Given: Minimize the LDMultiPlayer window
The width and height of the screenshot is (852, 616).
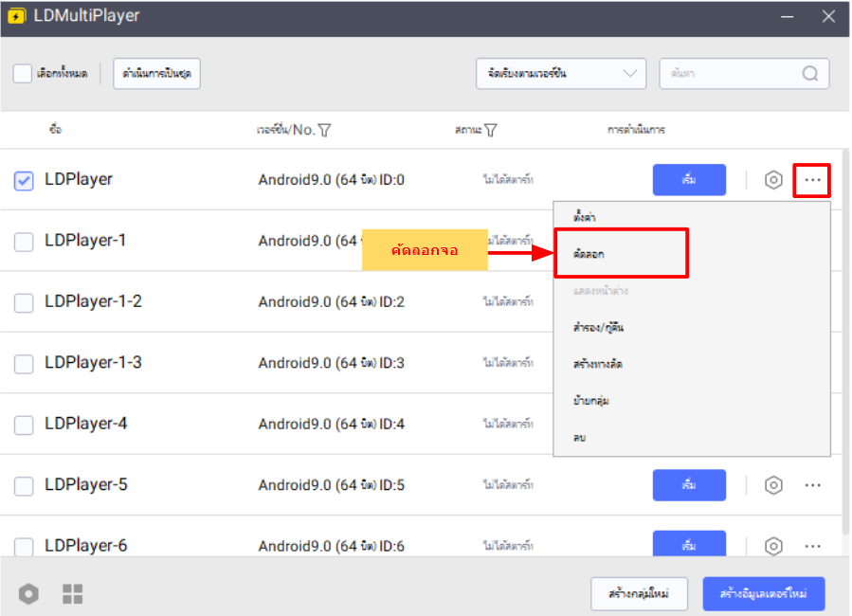Looking at the screenshot, I should pos(787,17).
